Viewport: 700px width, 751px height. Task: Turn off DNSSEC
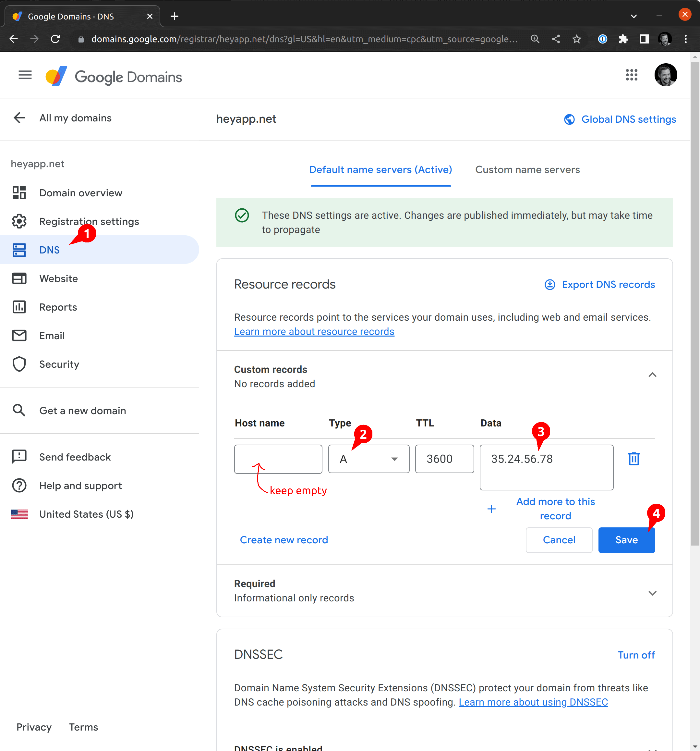coord(636,655)
